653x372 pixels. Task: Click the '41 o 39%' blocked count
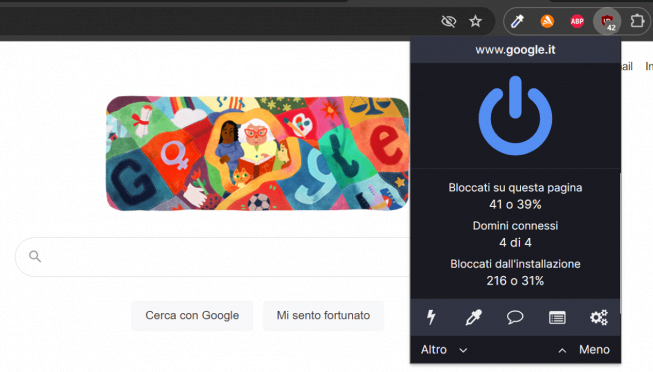(x=515, y=205)
